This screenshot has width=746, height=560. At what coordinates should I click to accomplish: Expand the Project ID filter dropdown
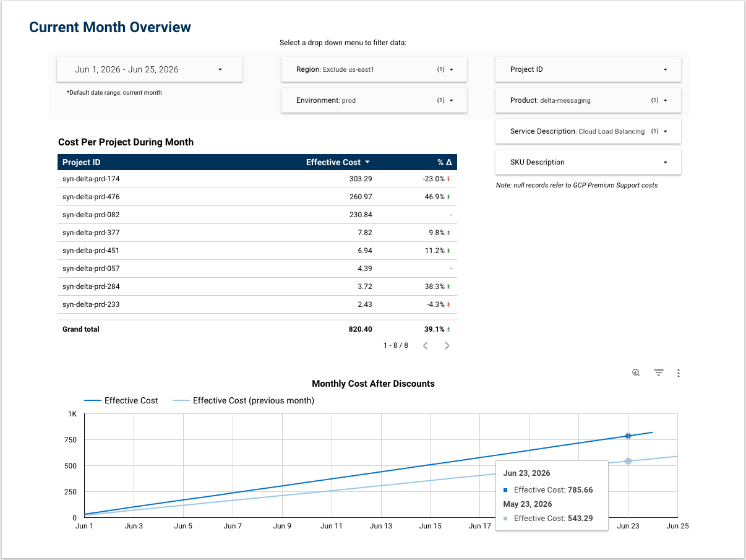click(x=588, y=69)
